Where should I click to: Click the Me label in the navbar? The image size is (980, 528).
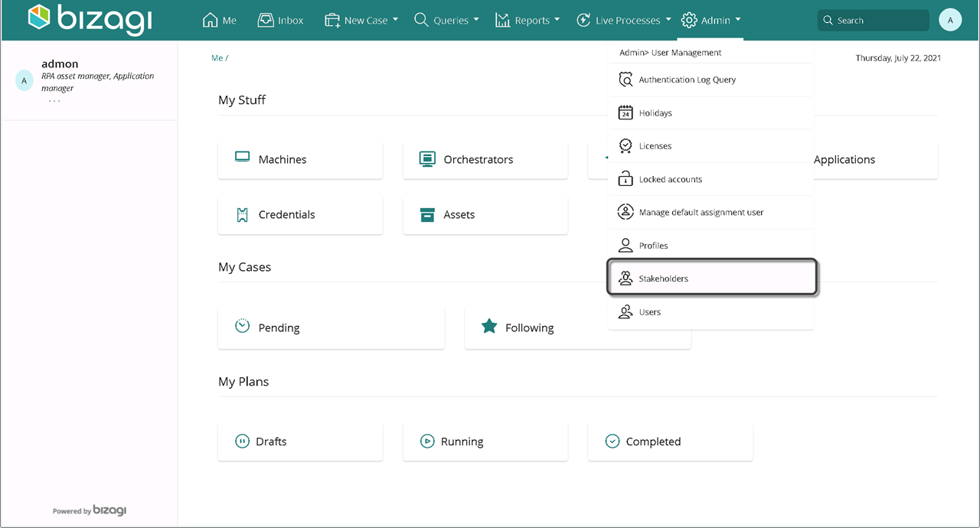pyautogui.click(x=230, y=21)
